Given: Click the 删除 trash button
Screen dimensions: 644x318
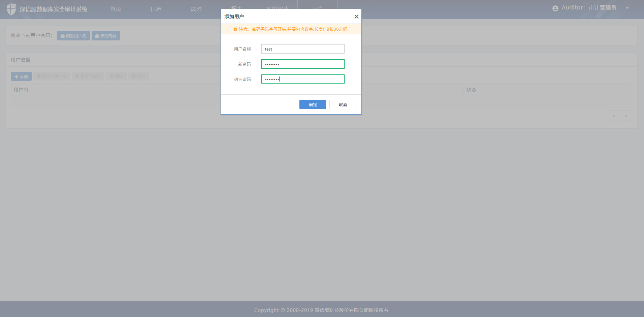Looking at the screenshot, I should tap(117, 76).
